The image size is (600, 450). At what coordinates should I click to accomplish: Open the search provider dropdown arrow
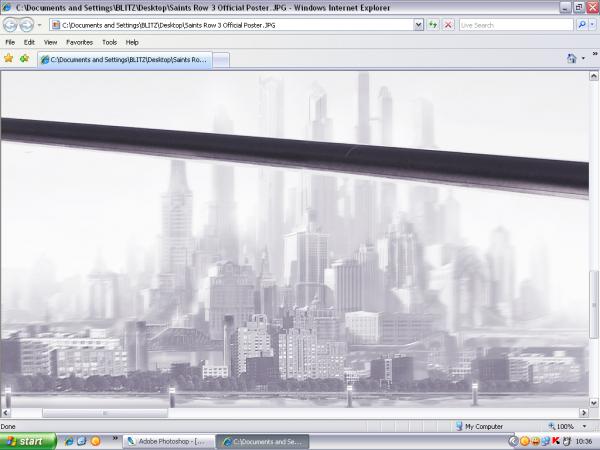click(593, 25)
